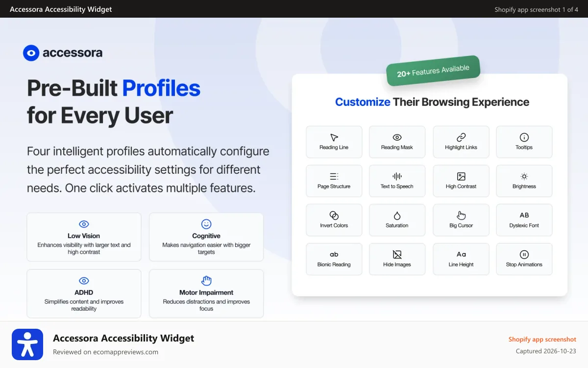
Task: Click the Reading Mask eye icon
Action: coord(397,137)
